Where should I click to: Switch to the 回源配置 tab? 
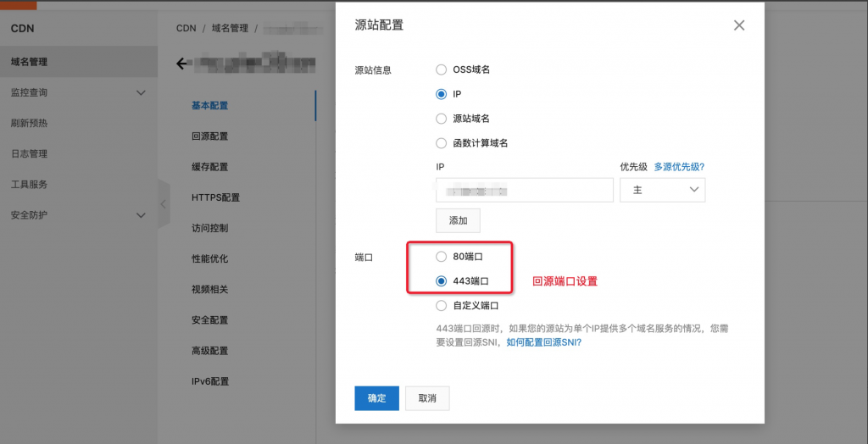click(210, 136)
